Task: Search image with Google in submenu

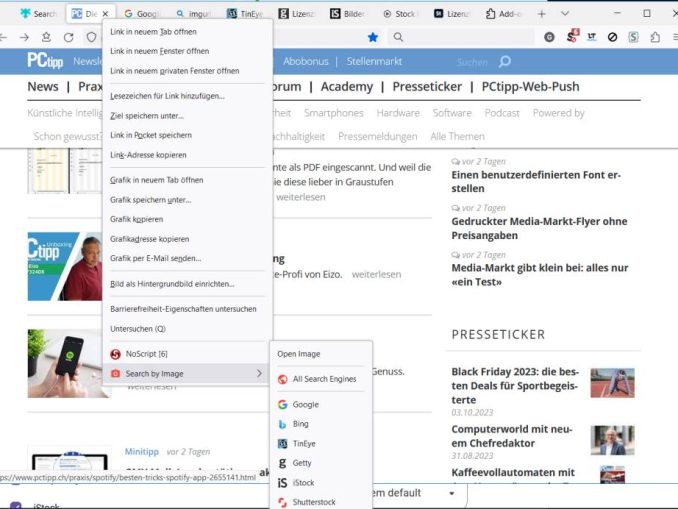Action: [320, 404]
